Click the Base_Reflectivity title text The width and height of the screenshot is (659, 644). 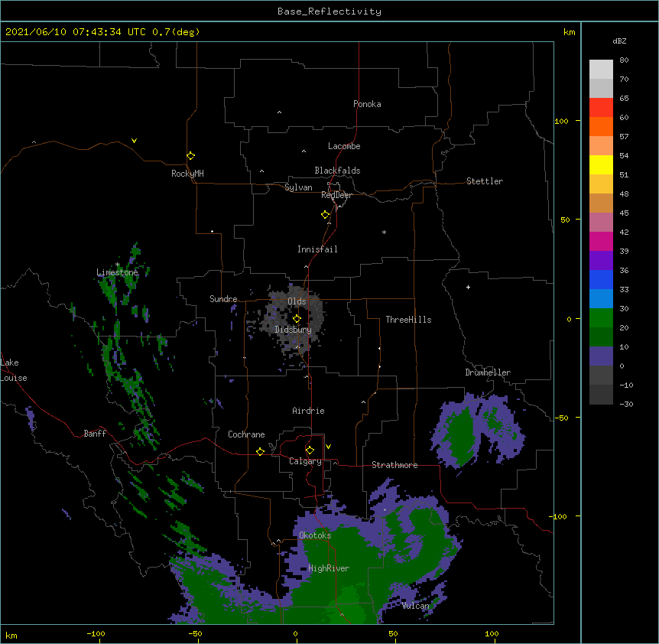(329, 11)
